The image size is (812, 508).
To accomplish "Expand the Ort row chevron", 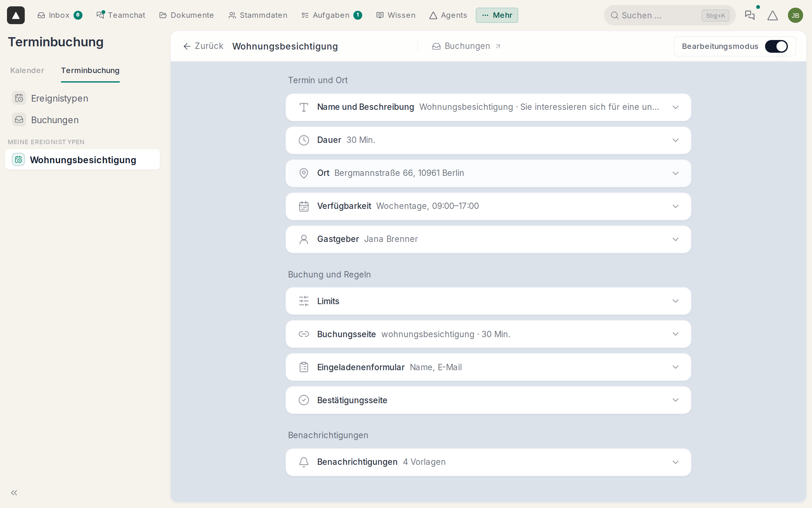I will 675,173.
